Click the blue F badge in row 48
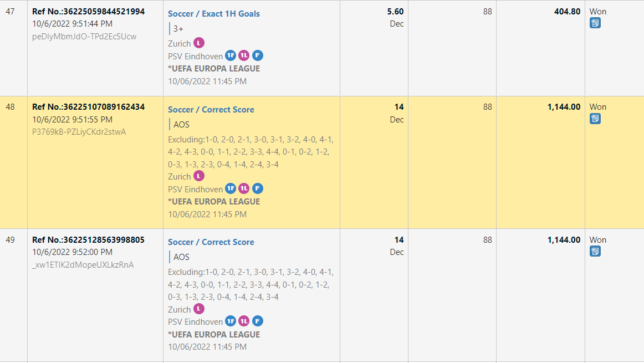The height and width of the screenshot is (363, 644). (x=257, y=189)
